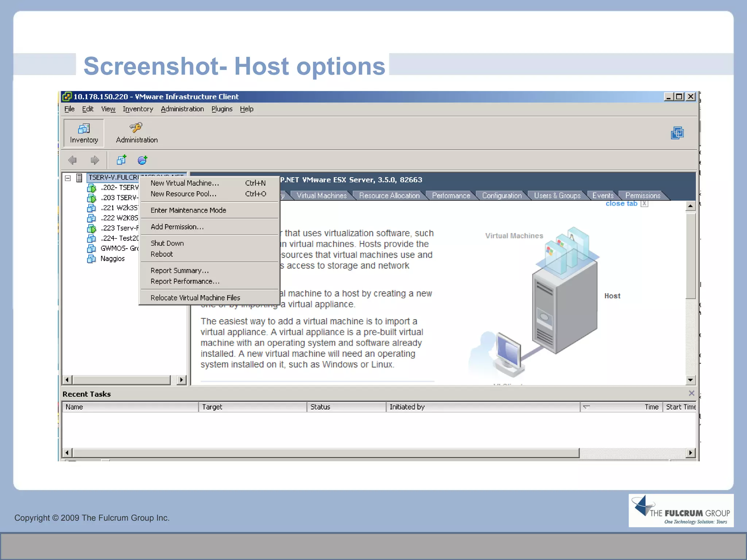Click the Status column header
This screenshot has height=560, width=747.
347,407
